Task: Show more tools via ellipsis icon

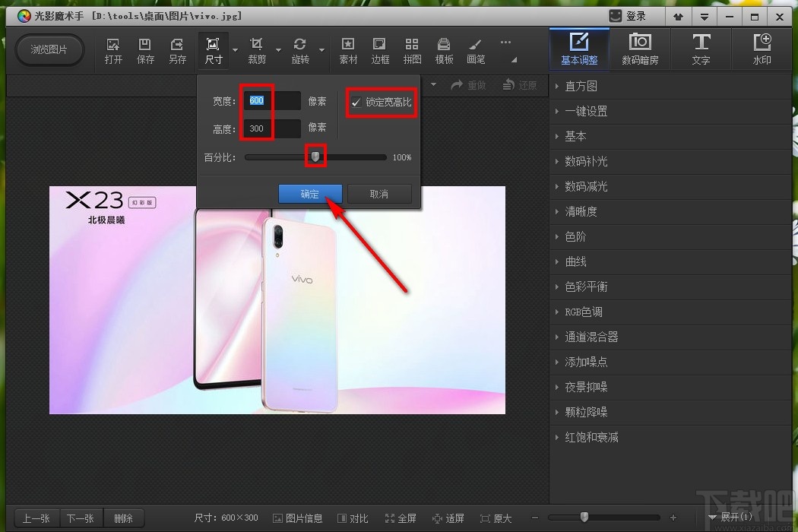Action: [505, 43]
